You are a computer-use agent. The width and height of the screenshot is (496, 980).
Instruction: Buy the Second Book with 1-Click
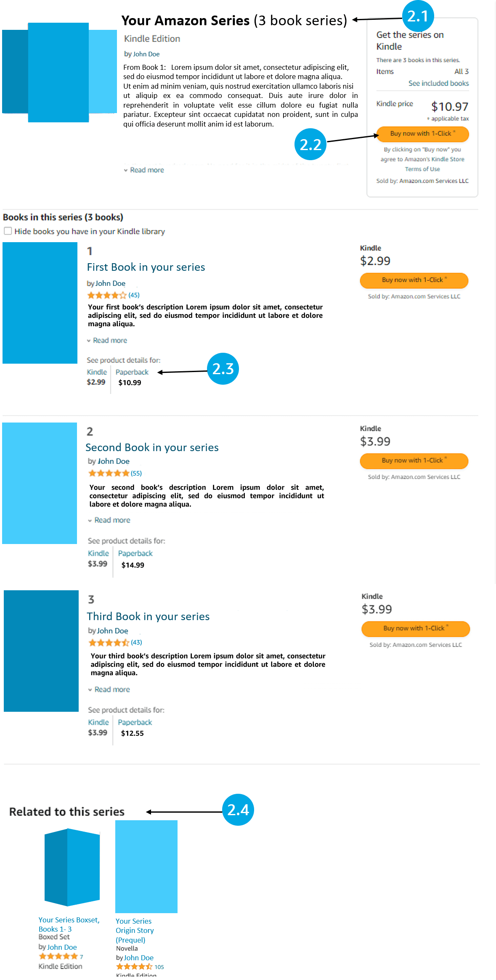click(414, 460)
